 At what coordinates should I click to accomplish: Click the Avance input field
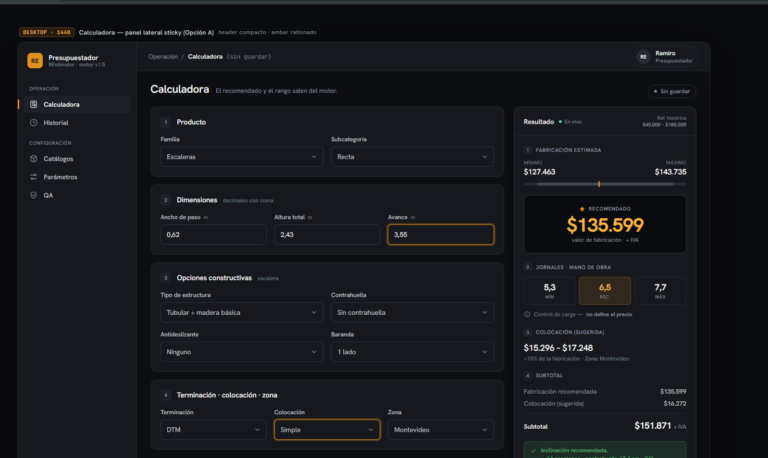click(x=440, y=235)
